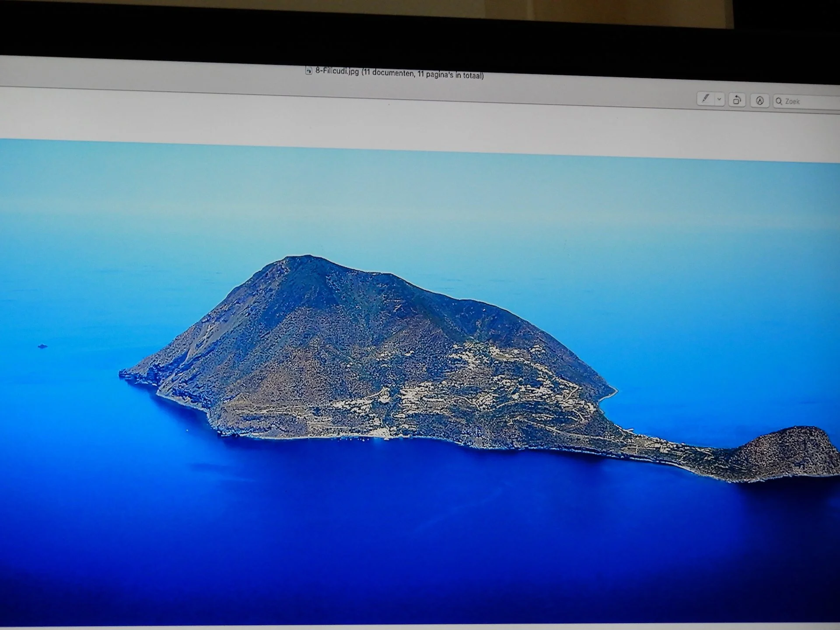This screenshot has width=840, height=630.
Task: Show the Markup toolbar via pen-circle icon
Action: 759,101
